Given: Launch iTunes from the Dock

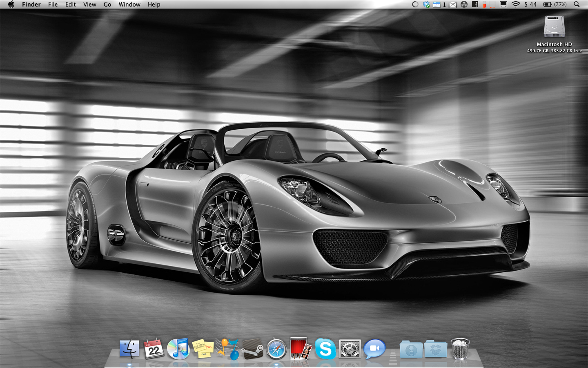Looking at the screenshot, I should pyautogui.click(x=178, y=349).
